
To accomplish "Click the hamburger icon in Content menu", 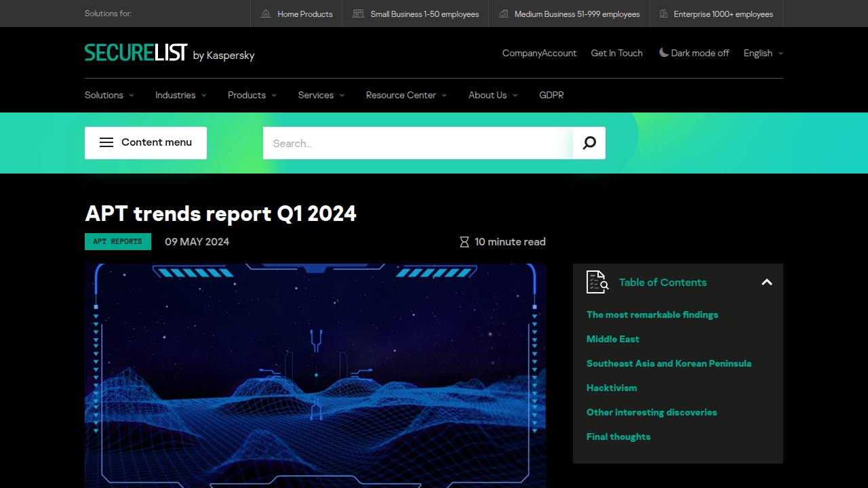I will 106,142.
